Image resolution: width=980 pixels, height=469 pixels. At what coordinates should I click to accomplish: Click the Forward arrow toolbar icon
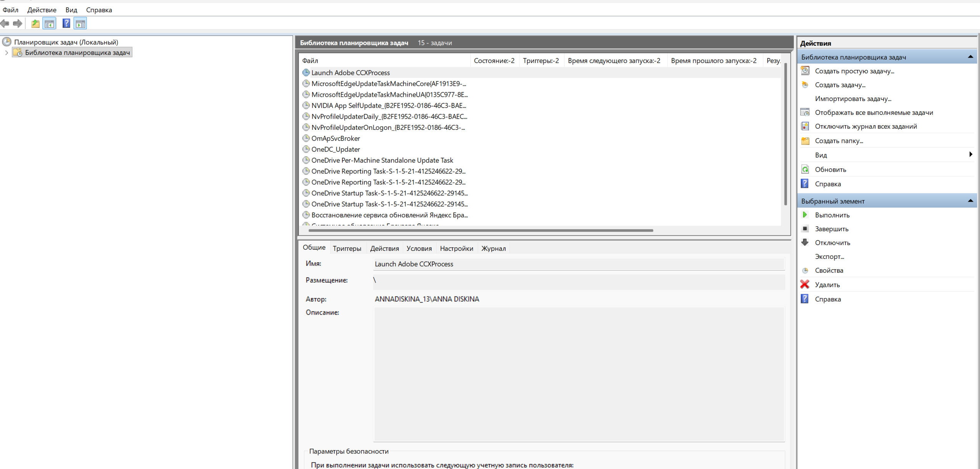[18, 24]
